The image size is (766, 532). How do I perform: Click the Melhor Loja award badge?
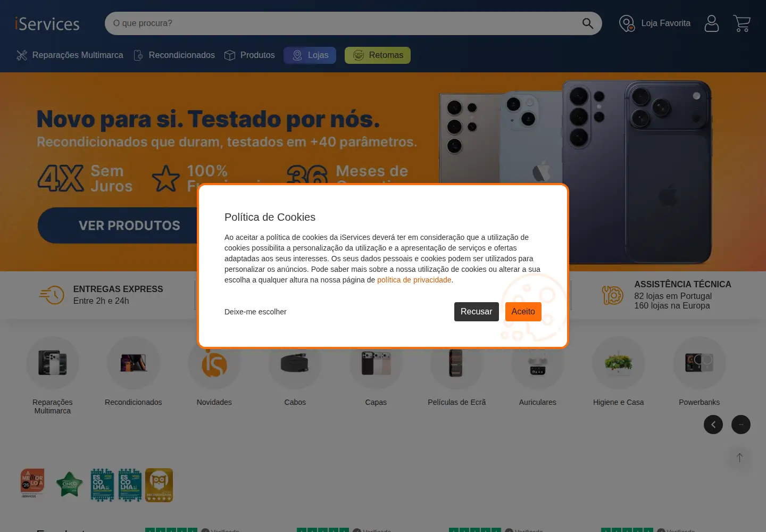coord(32,483)
